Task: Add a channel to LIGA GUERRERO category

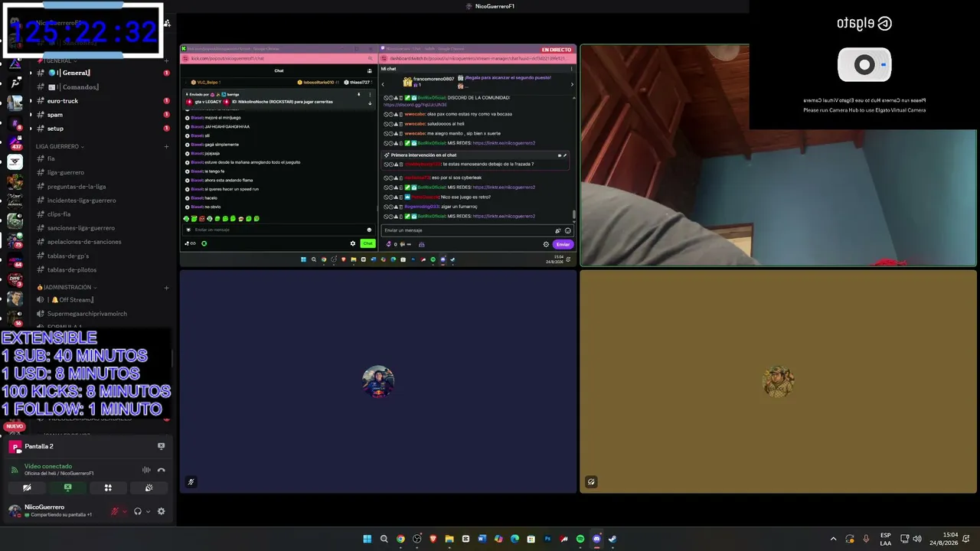Action: click(x=166, y=146)
